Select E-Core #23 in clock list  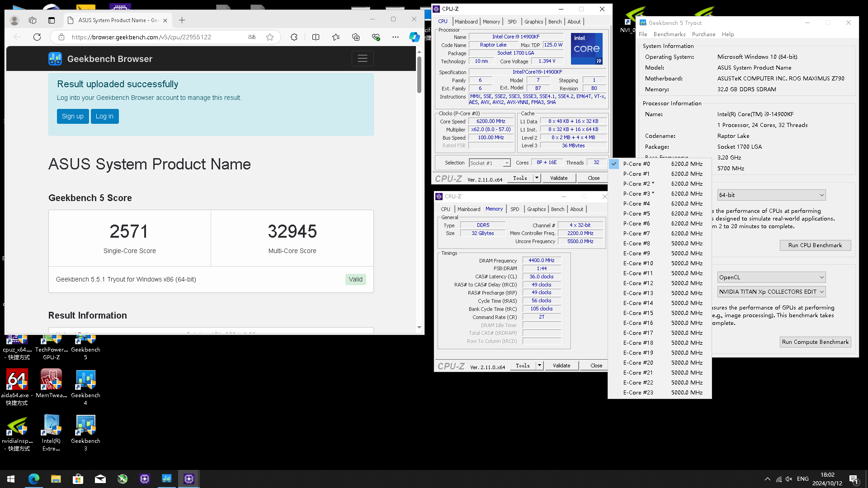(660, 393)
